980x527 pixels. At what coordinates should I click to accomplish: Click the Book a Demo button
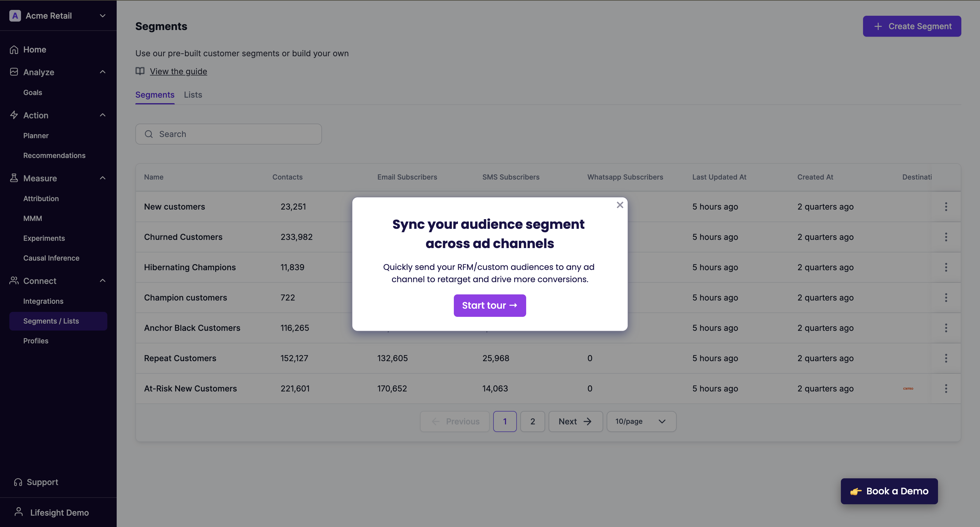[889, 491]
